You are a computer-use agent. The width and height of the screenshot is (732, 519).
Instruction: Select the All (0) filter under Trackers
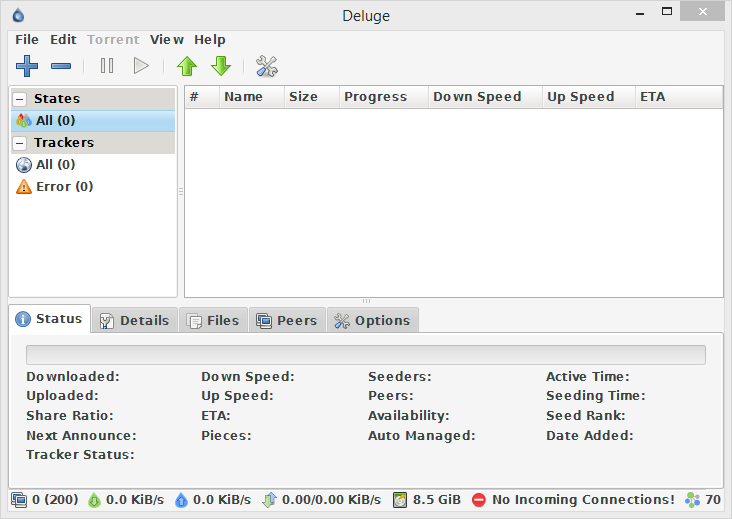(x=93, y=165)
